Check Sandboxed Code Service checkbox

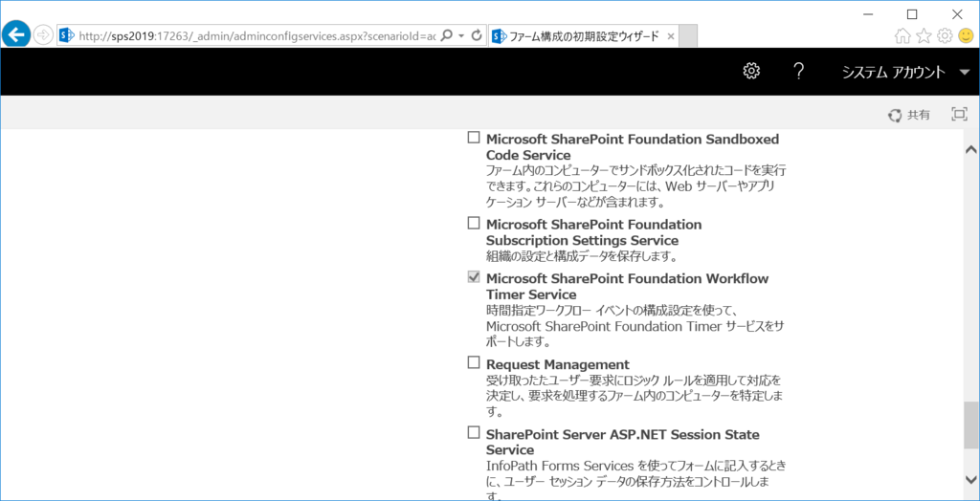pos(474,138)
